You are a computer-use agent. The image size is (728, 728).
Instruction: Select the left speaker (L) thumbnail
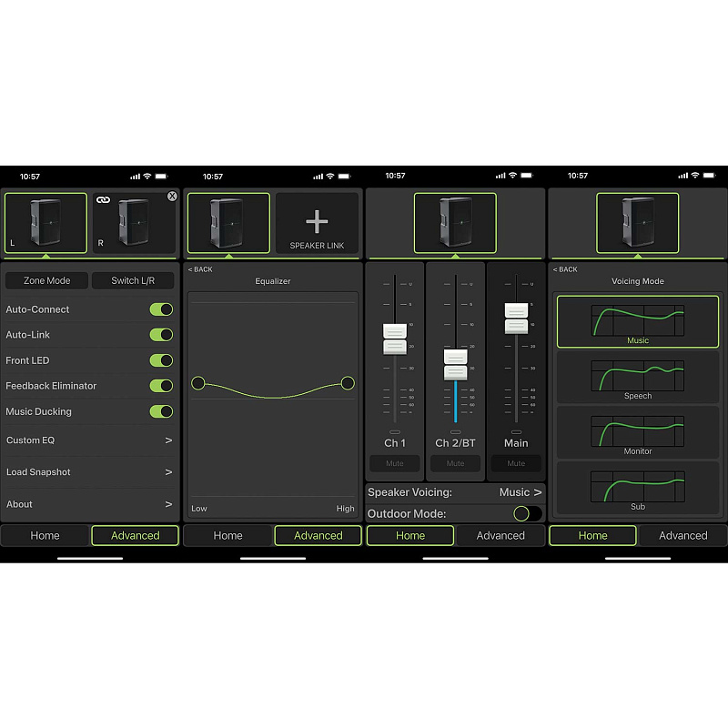(45, 223)
